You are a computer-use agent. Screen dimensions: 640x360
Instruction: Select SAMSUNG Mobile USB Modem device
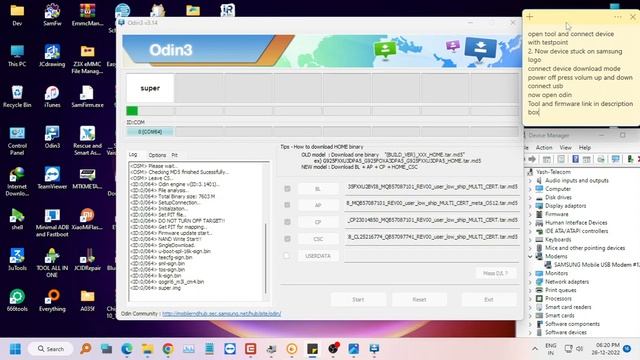(592, 265)
